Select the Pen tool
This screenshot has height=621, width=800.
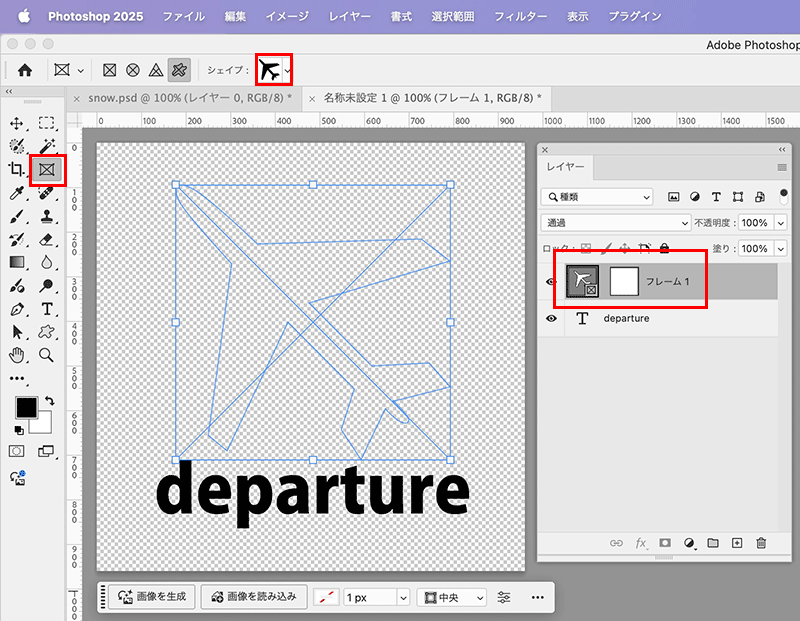[16, 309]
